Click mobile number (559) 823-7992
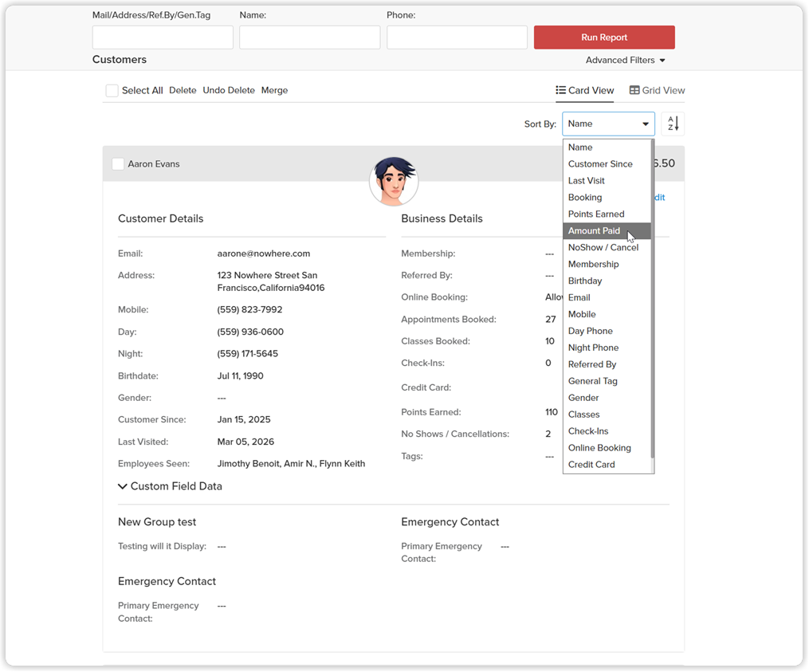The image size is (809, 672). (249, 309)
